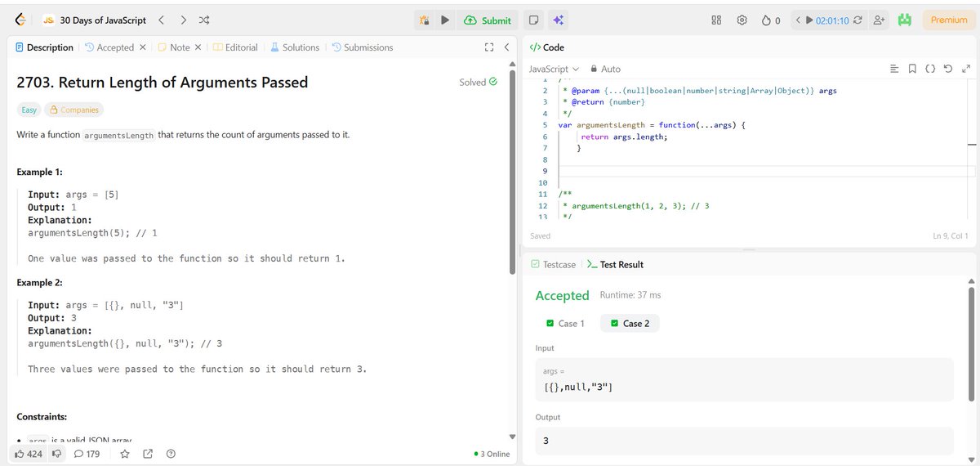Switch to the Test Result tab

click(615, 264)
